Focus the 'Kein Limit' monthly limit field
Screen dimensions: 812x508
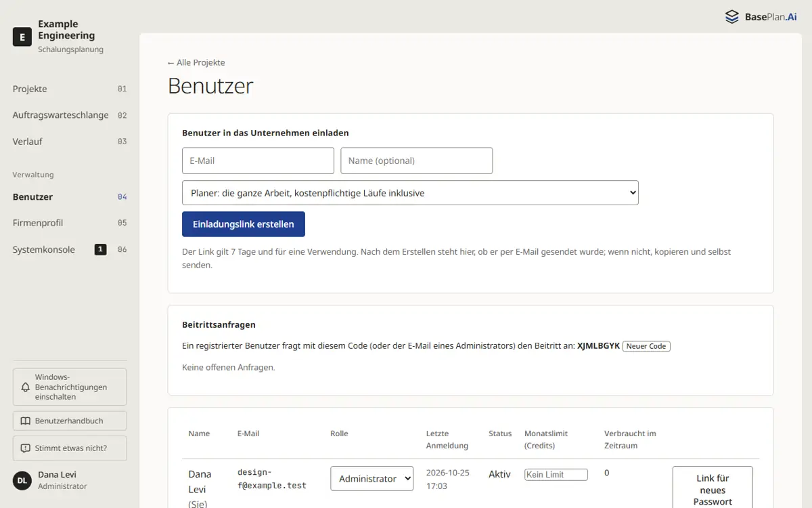click(556, 475)
